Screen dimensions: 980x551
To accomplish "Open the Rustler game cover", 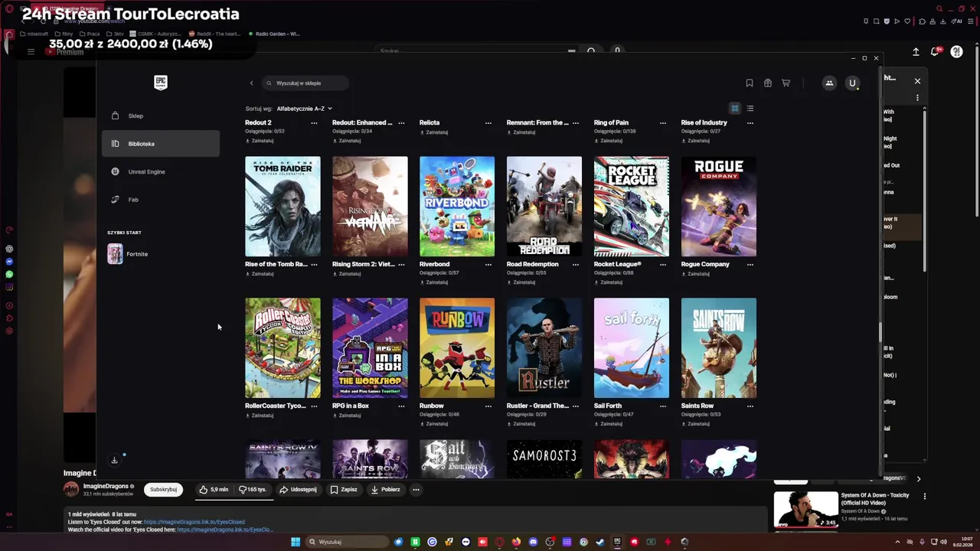I will coord(544,348).
